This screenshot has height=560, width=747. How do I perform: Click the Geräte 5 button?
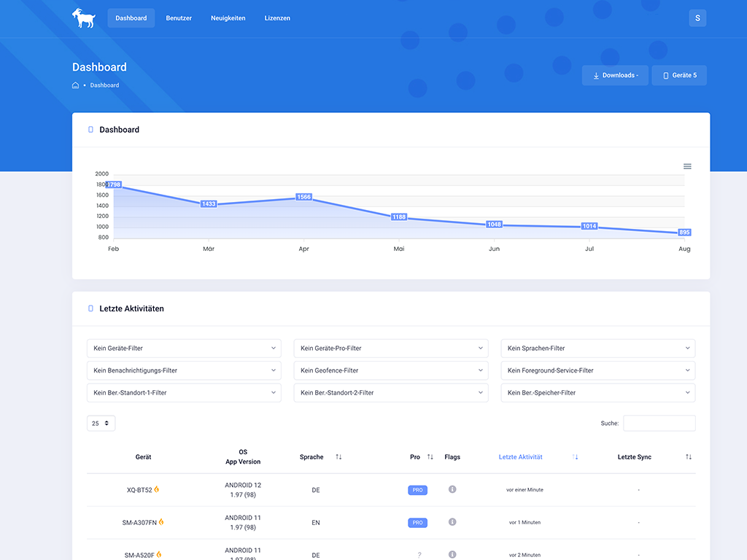(x=679, y=75)
